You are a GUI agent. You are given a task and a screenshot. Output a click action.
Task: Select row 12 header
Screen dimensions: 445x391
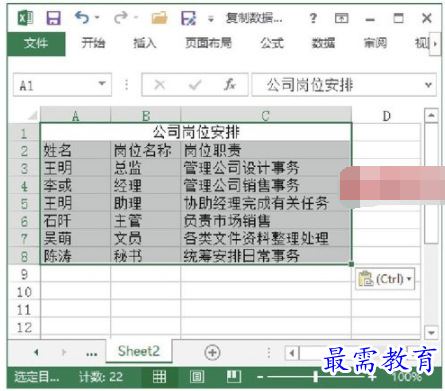(x=24, y=327)
